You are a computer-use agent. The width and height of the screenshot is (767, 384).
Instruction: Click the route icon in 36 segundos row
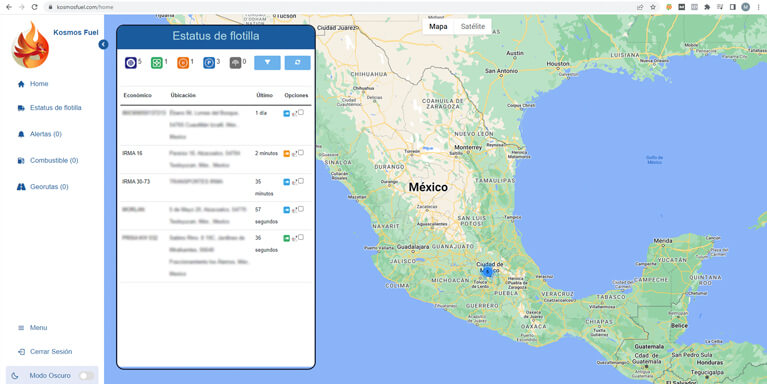point(294,239)
